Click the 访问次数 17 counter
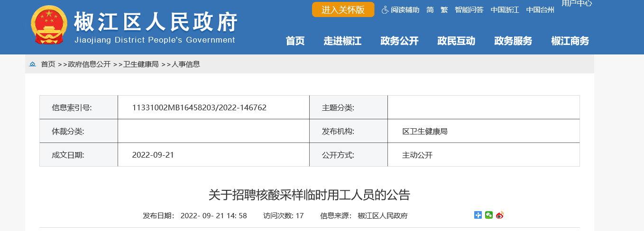The height and width of the screenshot is (231, 644). [284, 216]
